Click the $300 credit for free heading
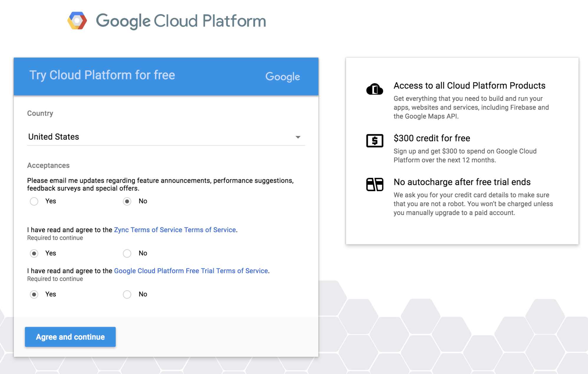This screenshot has height=374, width=588. pos(432,138)
